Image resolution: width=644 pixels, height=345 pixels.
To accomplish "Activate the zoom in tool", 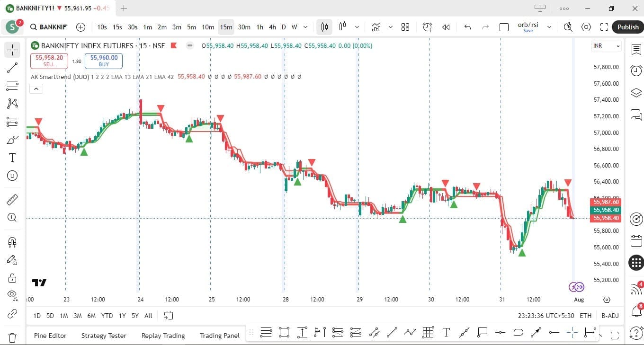I will 12,218.
